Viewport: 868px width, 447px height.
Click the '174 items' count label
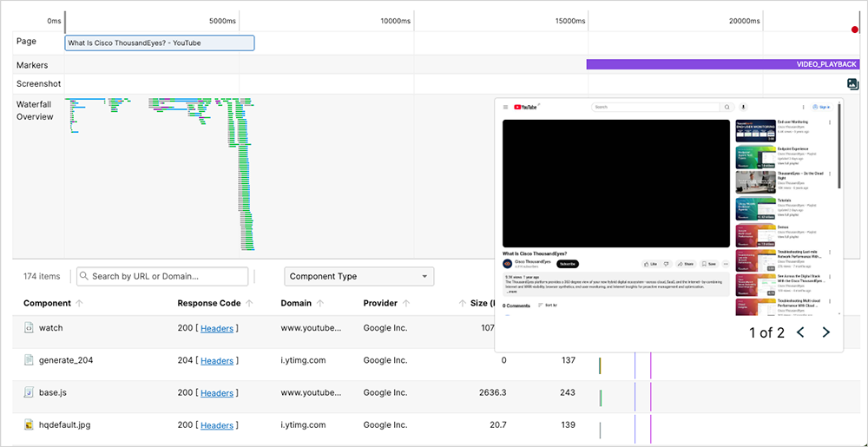[x=42, y=276]
